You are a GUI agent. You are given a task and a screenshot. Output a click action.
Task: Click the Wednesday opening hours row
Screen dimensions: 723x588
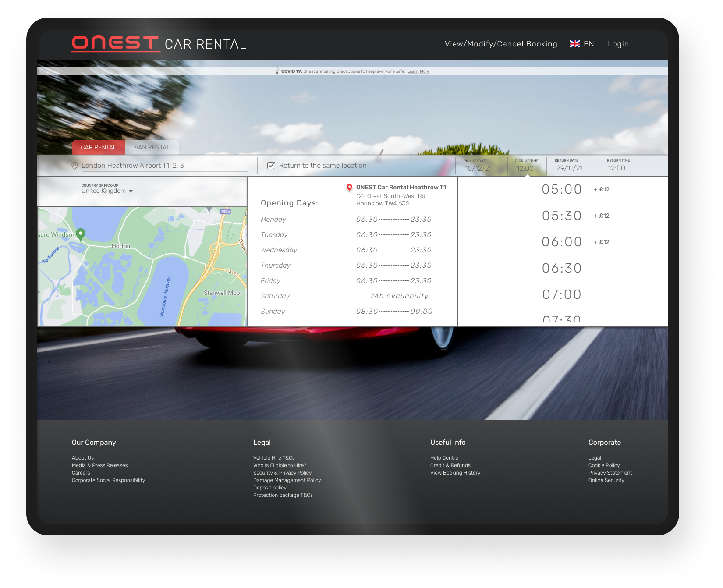pyautogui.click(x=346, y=250)
